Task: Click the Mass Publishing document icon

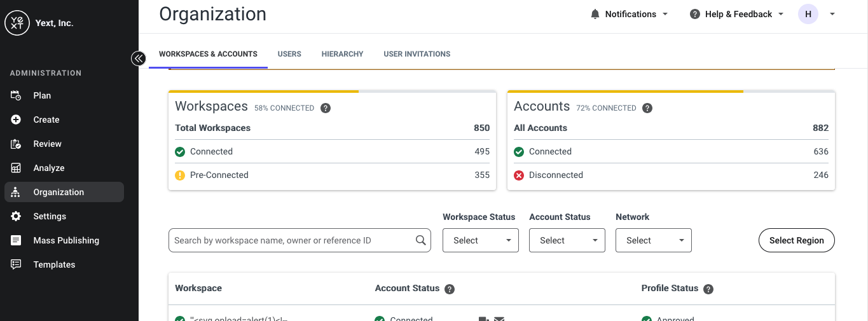Action: 16,240
